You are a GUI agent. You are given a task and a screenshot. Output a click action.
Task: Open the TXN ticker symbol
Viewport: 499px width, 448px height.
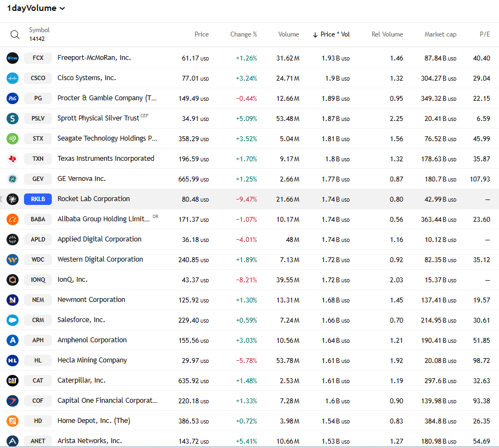pyautogui.click(x=38, y=159)
